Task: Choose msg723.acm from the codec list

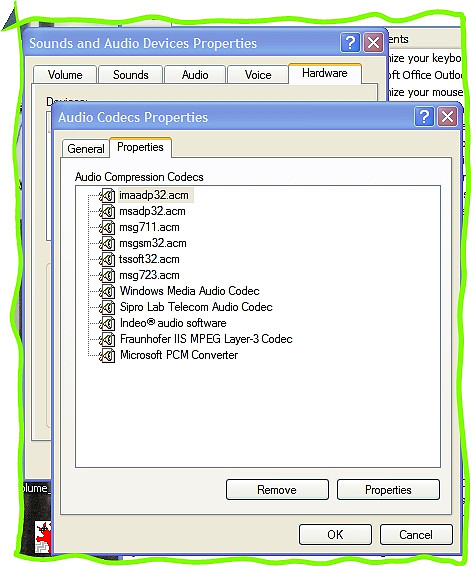Action: point(149,275)
